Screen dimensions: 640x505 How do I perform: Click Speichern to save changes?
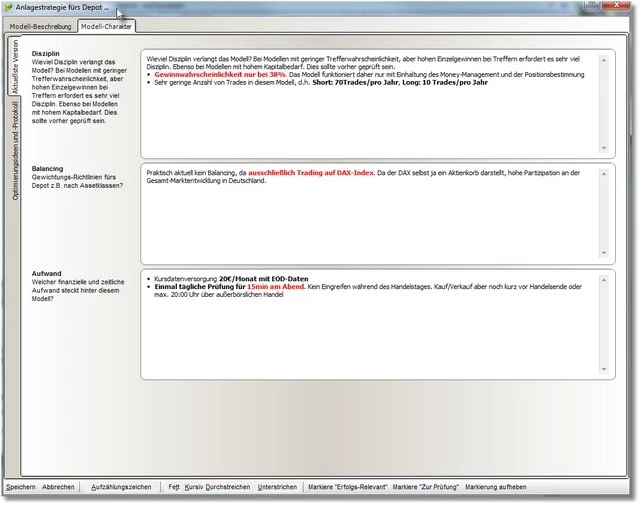[x=20, y=487]
